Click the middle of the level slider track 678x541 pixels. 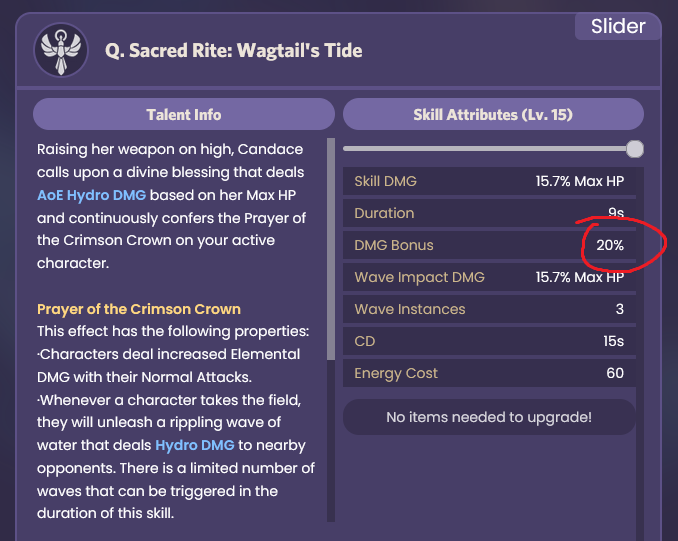click(x=488, y=149)
